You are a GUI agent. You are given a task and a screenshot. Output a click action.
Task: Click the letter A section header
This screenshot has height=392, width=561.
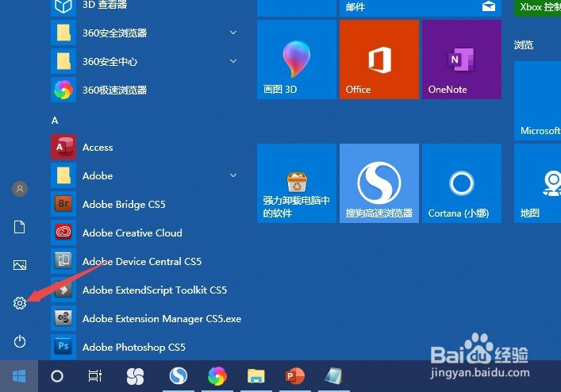55,120
